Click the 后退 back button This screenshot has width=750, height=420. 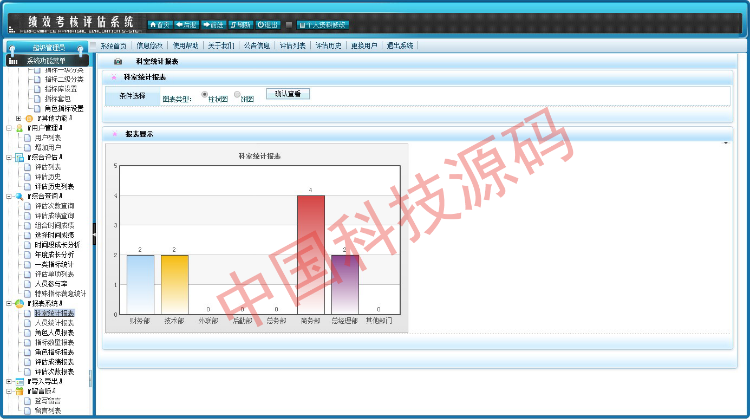tap(187, 25)
